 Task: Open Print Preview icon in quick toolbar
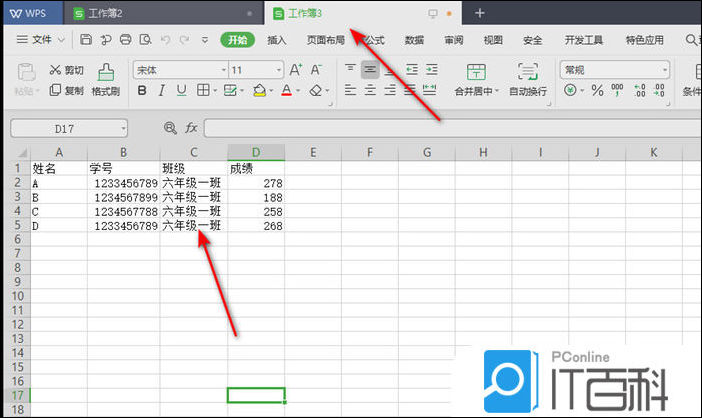(x=146, y=39)
